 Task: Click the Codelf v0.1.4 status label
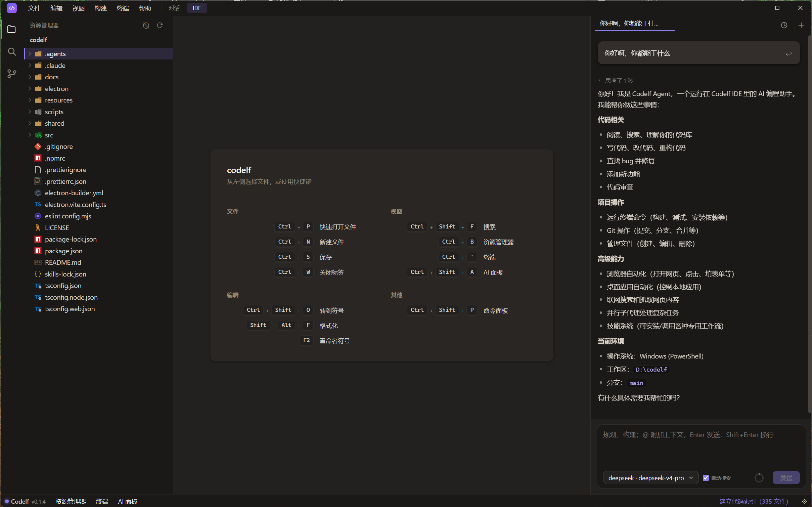coord(26,502)
